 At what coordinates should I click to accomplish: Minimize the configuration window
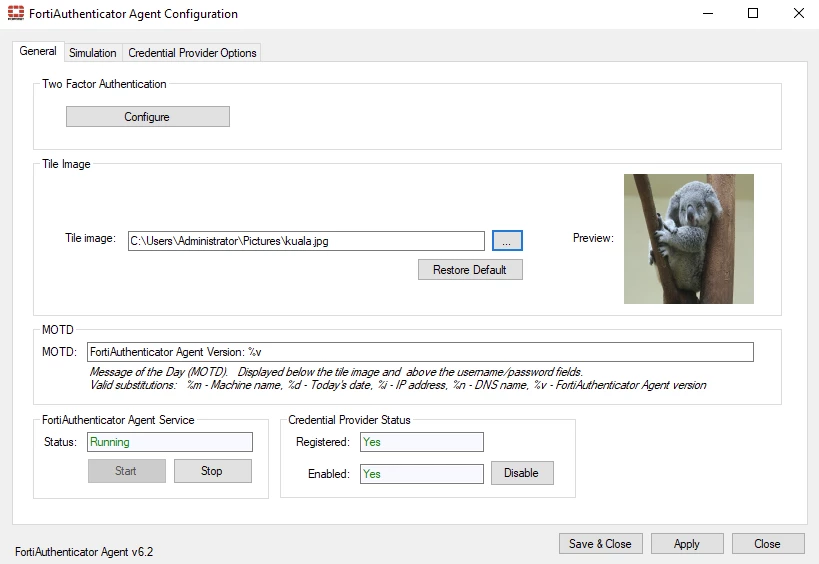click(x=708, y=13)
